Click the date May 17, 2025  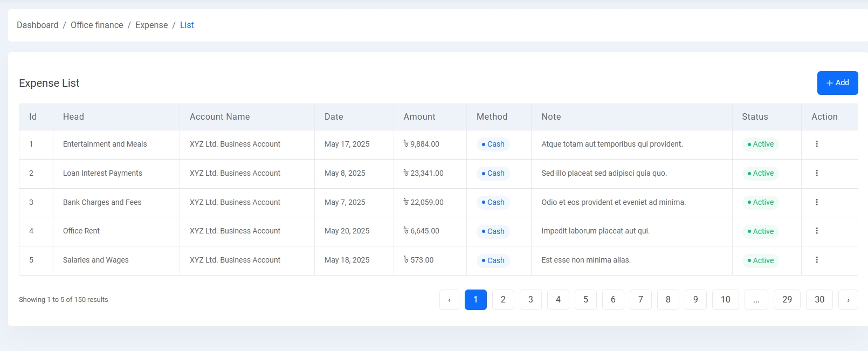(347, 144)
